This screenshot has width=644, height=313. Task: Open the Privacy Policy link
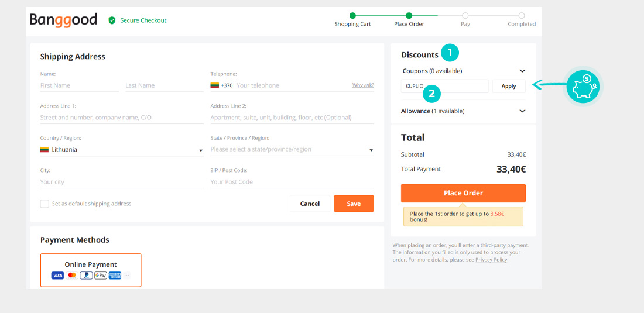491,260
